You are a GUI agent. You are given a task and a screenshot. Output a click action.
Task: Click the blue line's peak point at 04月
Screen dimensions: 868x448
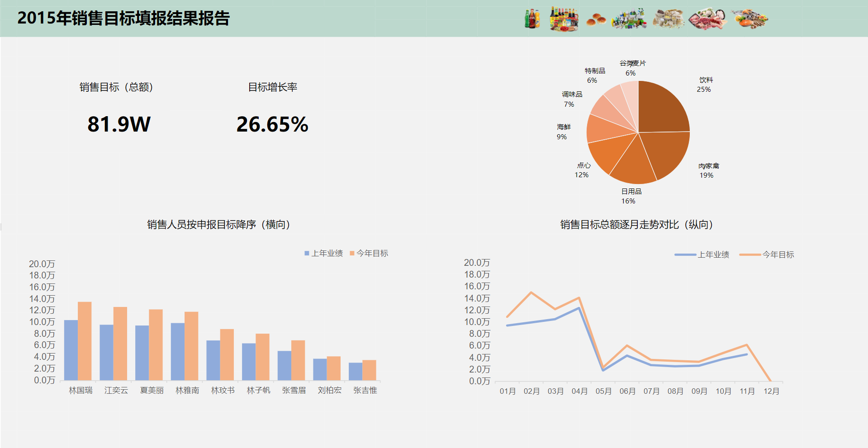click(579, 308)
